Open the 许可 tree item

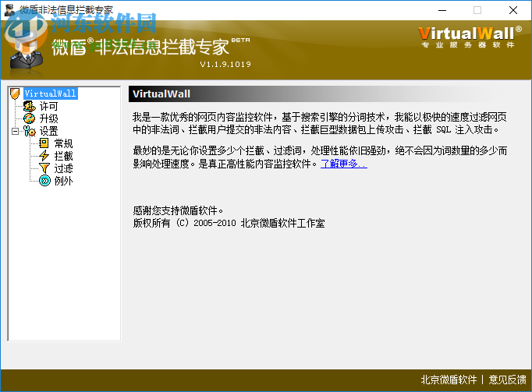[48, 106]
